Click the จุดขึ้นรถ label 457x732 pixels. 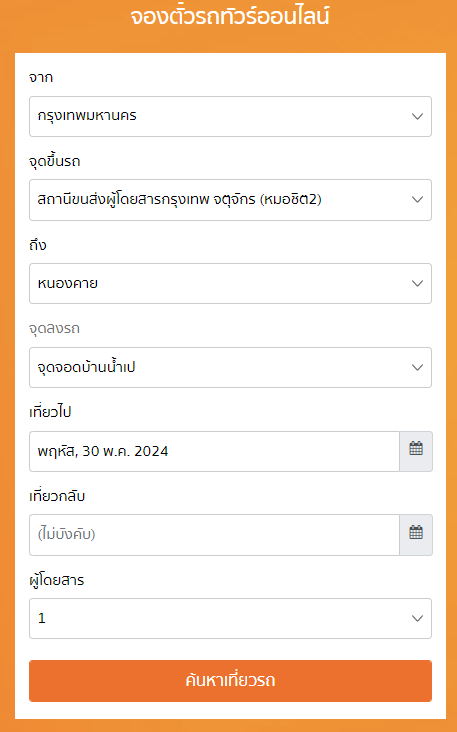coord(55,162)
